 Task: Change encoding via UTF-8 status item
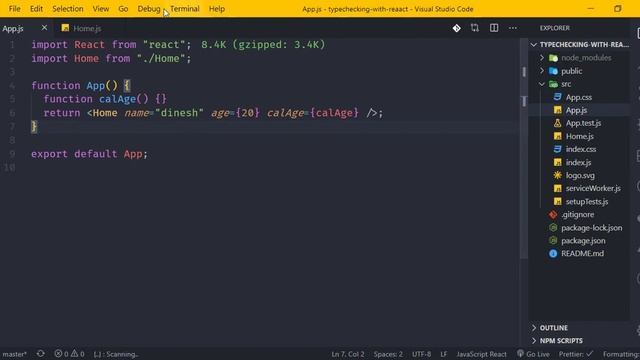pos(421,354)
